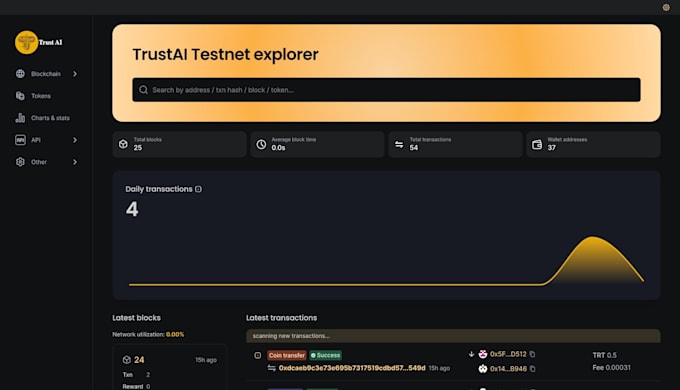Viewport: 680px width, 390px height.
Task: Click the Wallet addresses value 37
Action: pos(552,148)
